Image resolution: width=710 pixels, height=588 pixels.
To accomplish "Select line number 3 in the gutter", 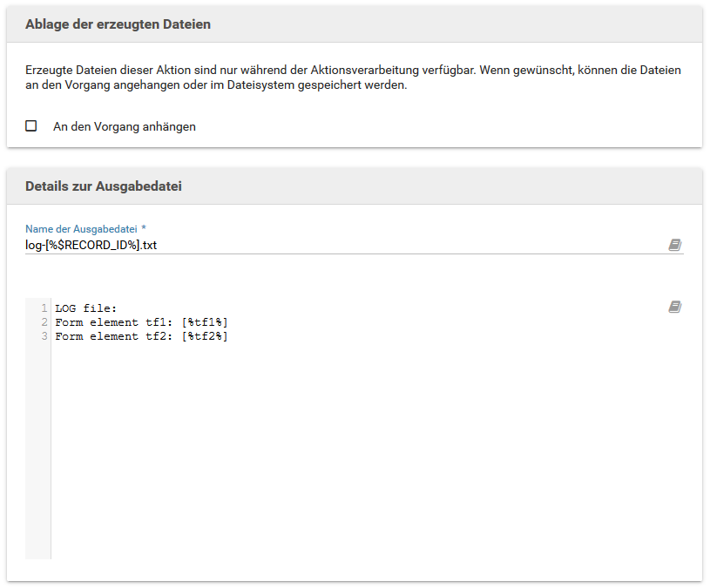I will coord(44,336).
